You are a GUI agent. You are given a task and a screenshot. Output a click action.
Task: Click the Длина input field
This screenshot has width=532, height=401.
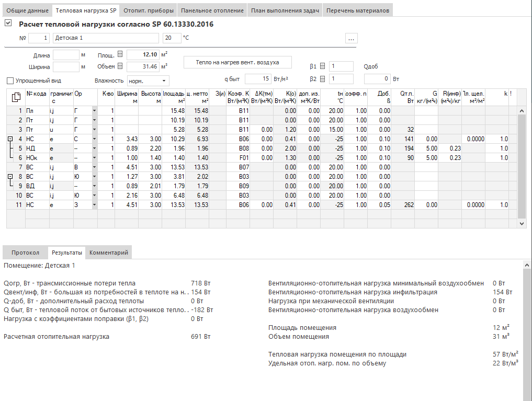(x=66, y=55)
